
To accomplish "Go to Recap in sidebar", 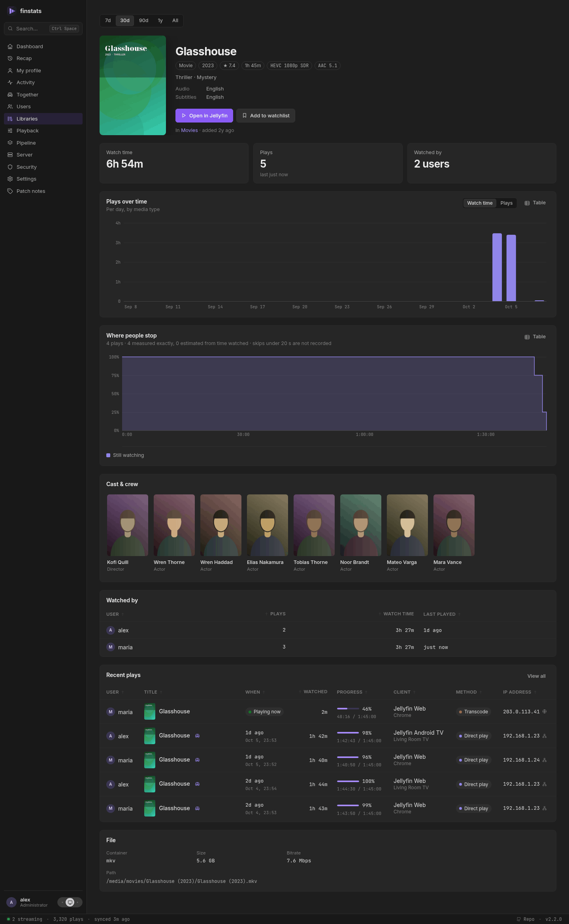I will [43, 58].
